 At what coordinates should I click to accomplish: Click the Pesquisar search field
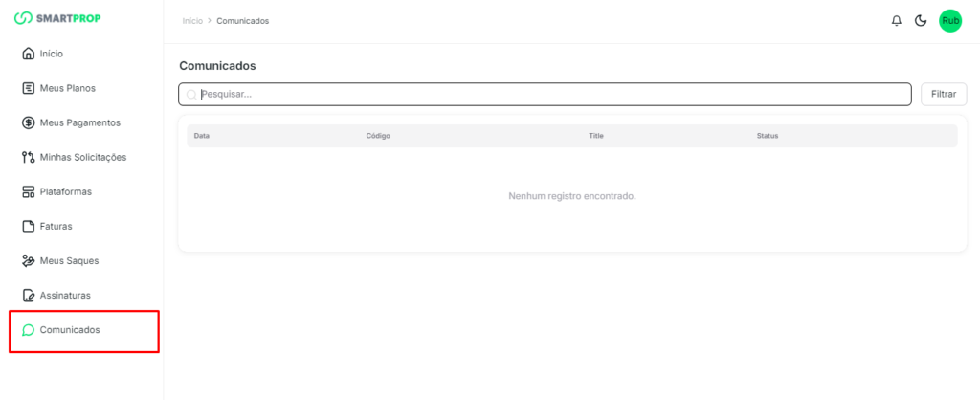pyautogui.click(x=546, y=94)
